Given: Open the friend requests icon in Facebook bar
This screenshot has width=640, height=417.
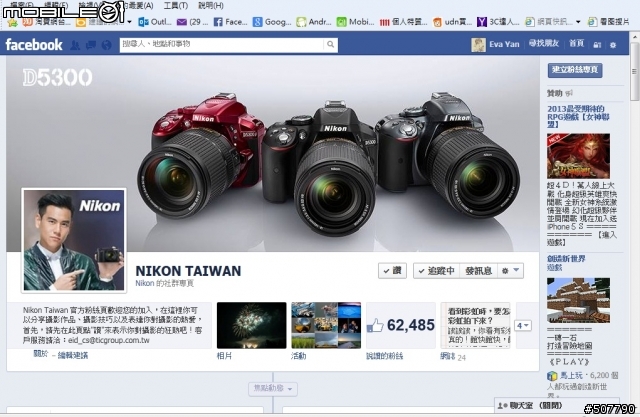Looking at the screenshot, I should (75, 45).
